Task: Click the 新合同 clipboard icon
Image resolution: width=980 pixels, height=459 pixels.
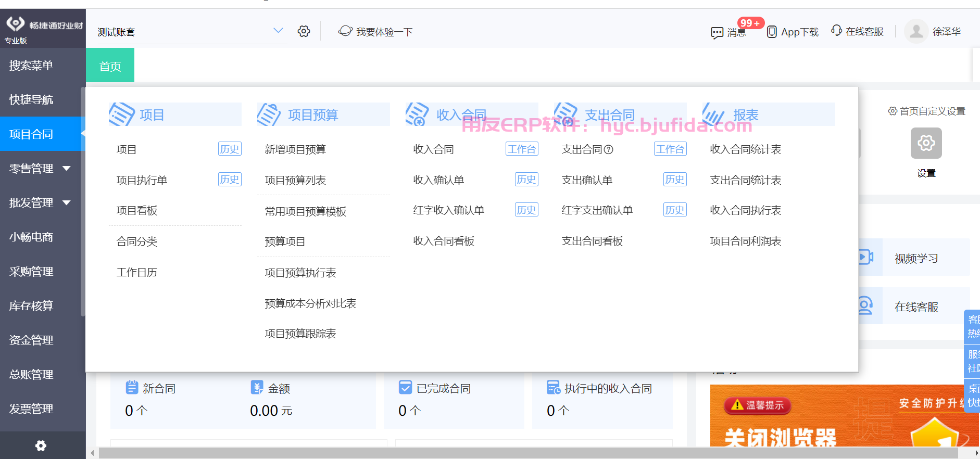Action: pos(132,387)
